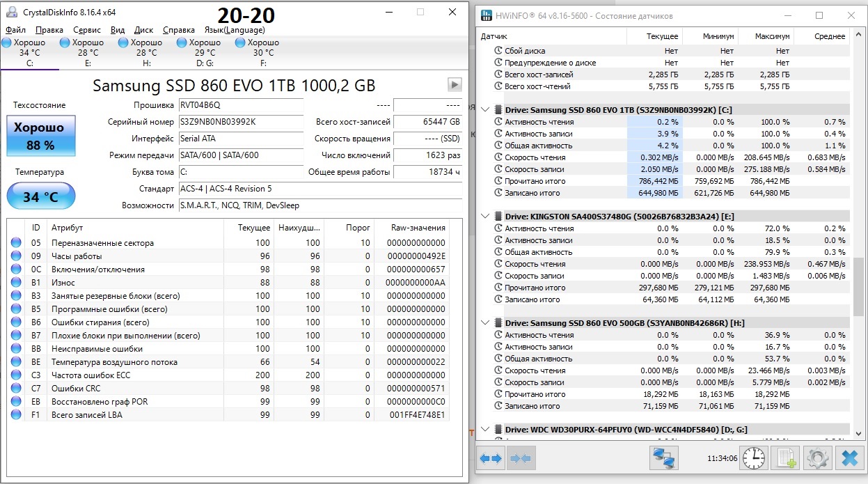
Task: Click the 34 °C temperature button
Action: tap(40, 196)
